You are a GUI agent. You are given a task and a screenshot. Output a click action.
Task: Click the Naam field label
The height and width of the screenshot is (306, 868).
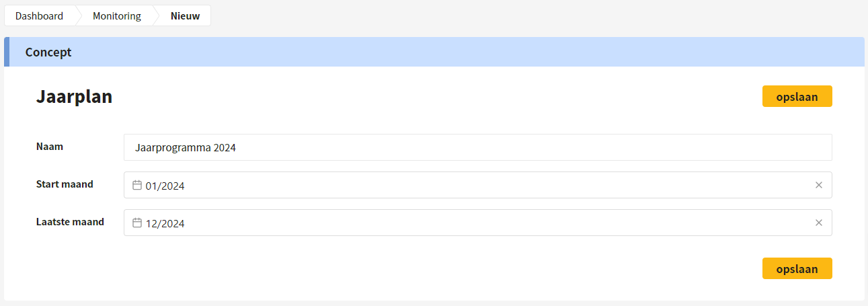click(x=50, y=146)
